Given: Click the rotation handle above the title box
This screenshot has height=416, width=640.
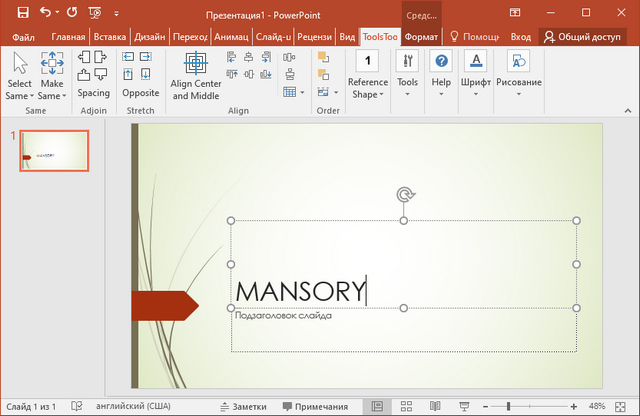Looking at the screenshot, I should tap(404, 195).
